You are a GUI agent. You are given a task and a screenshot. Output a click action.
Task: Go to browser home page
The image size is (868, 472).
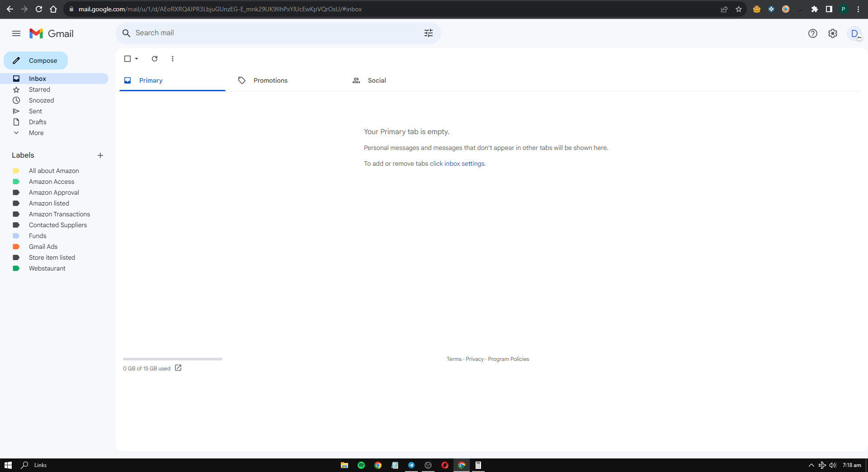coord(53,9)
